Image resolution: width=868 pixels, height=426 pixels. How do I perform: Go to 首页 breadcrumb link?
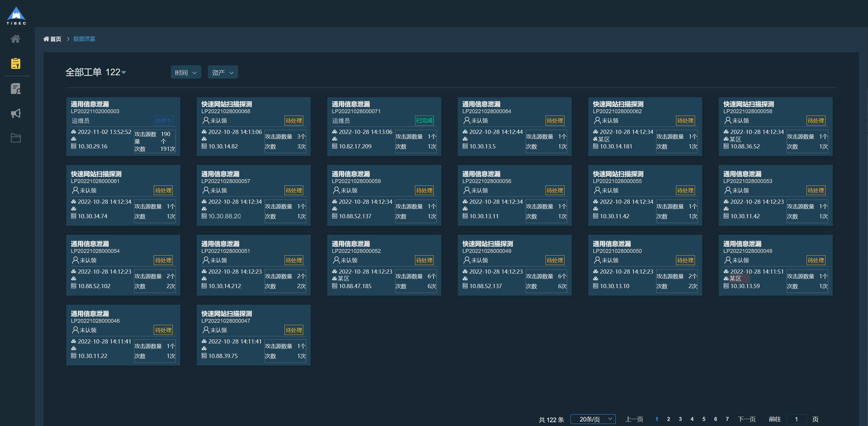pos(52,39)
